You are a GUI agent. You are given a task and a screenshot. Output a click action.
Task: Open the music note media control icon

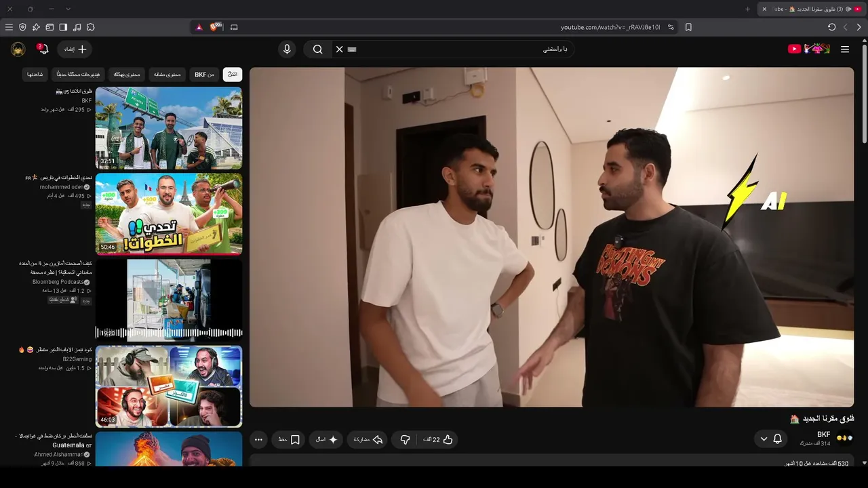coord(77,27)
